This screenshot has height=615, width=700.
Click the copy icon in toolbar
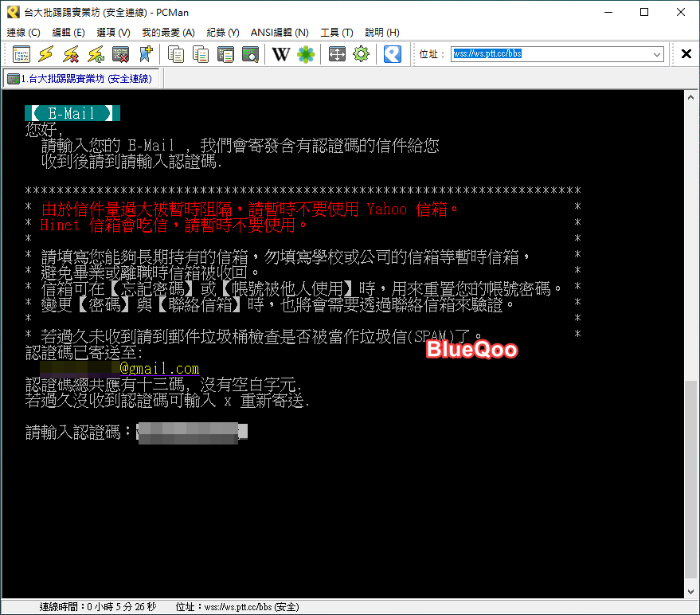point(176,54)
